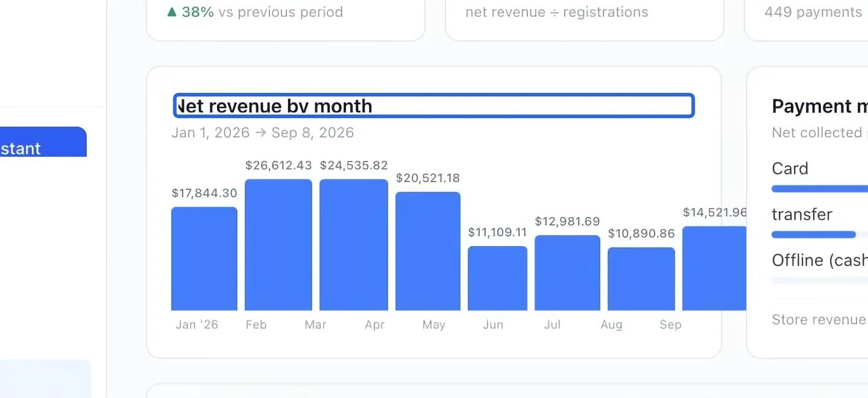Click the 449 payments text
Image resolution: width=868 pixels, height=398 pixels.
point(814,12)
